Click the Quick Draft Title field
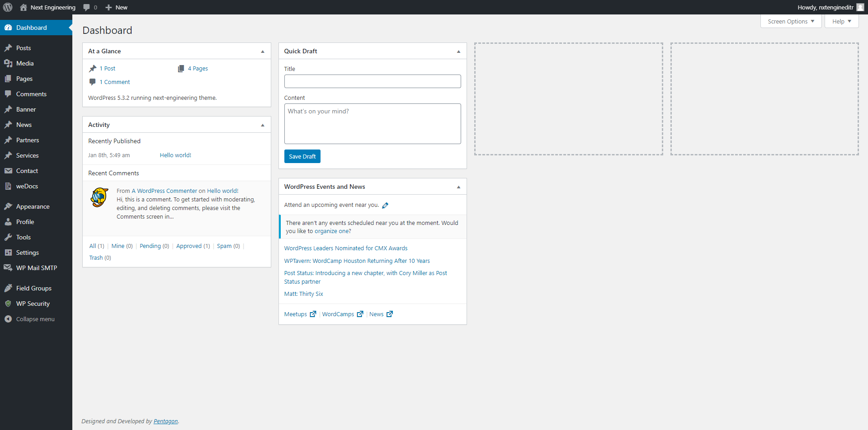Image resolution: width=868 pixels, height=430 pixels. tap(373, 81)
